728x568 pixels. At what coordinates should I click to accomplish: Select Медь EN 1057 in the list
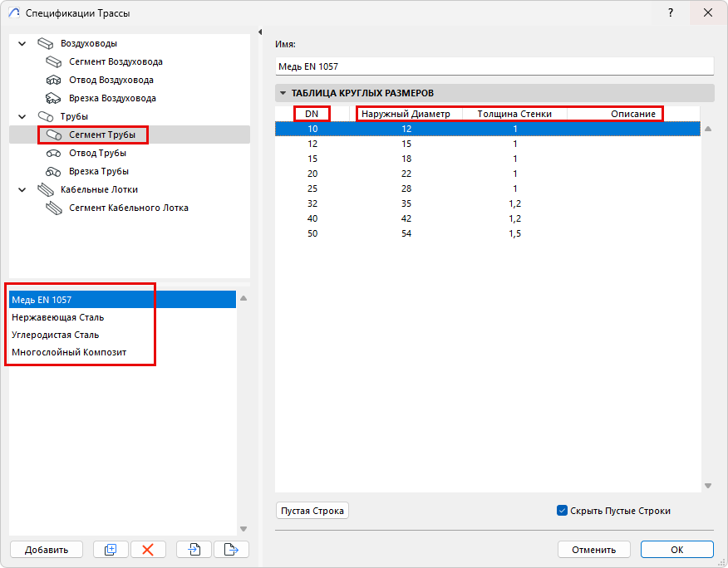(122, 300)
